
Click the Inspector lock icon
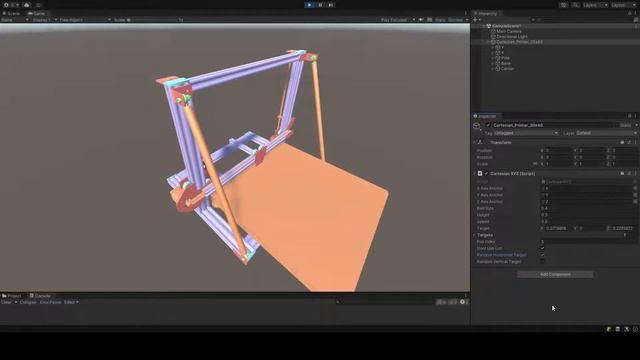click(630, 116)
